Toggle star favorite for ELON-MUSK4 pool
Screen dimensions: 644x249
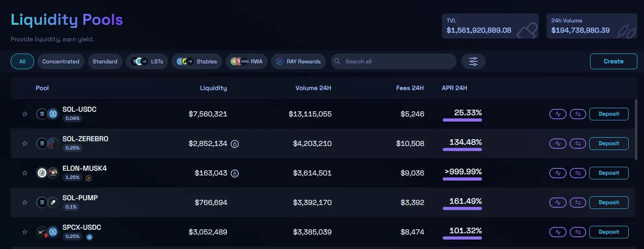[25, 173]
